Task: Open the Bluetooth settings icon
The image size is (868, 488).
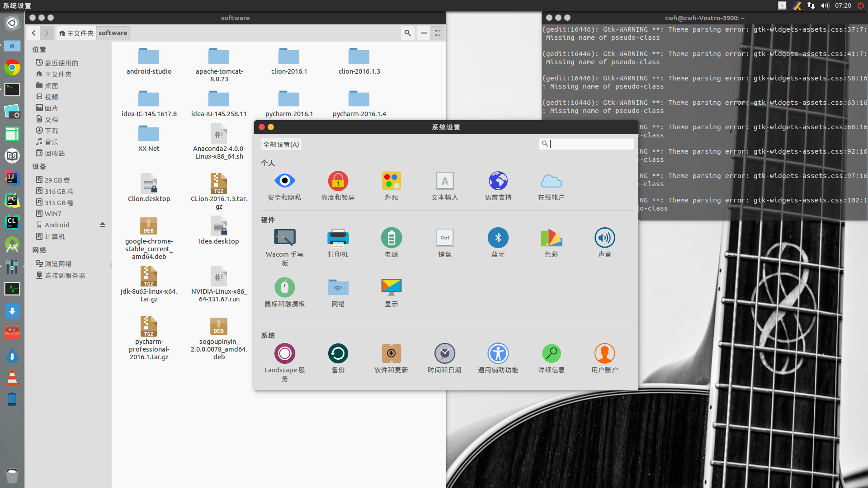Action: [498, 238]
